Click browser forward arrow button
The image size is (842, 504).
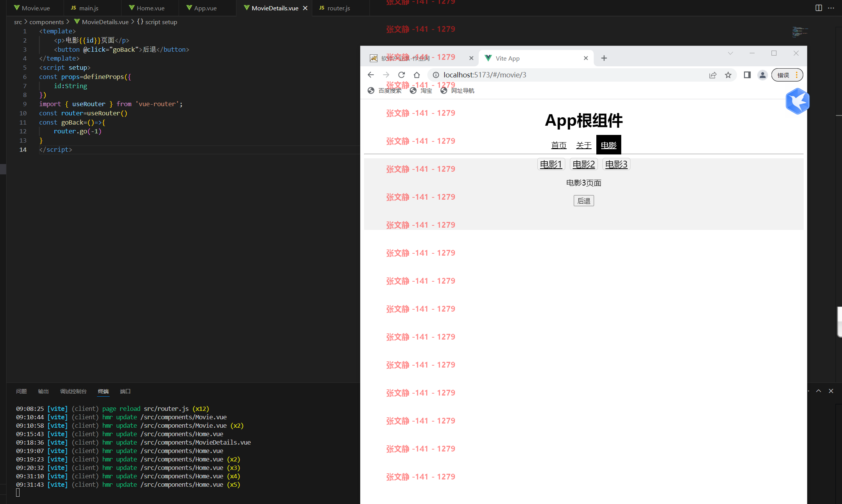[386, 75]
